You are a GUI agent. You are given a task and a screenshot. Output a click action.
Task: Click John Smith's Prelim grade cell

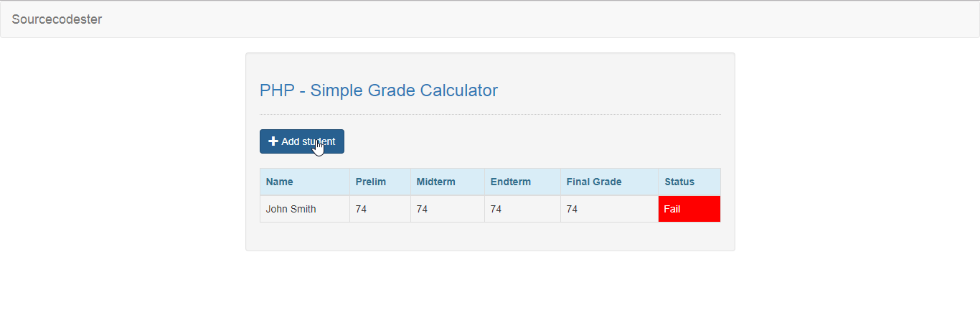tap(380, 209)
